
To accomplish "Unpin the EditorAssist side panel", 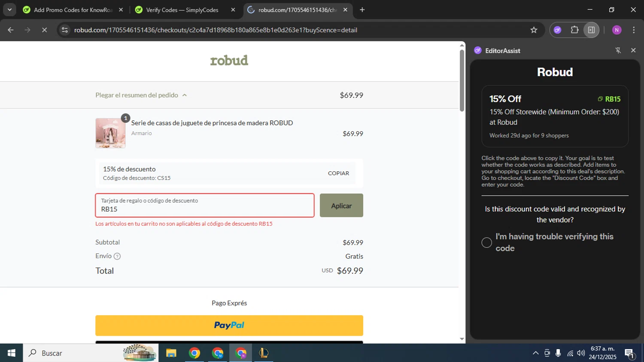I will click(x=618, y=51).
